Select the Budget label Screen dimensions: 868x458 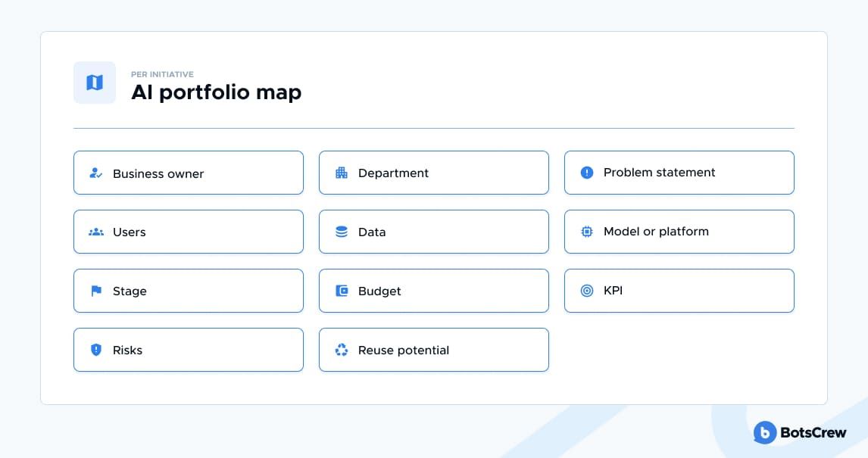coord(379,291)
